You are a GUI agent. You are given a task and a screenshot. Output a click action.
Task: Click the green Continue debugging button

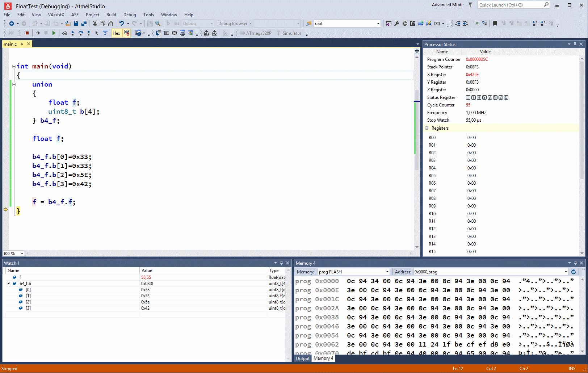click(x=54, y=33)
